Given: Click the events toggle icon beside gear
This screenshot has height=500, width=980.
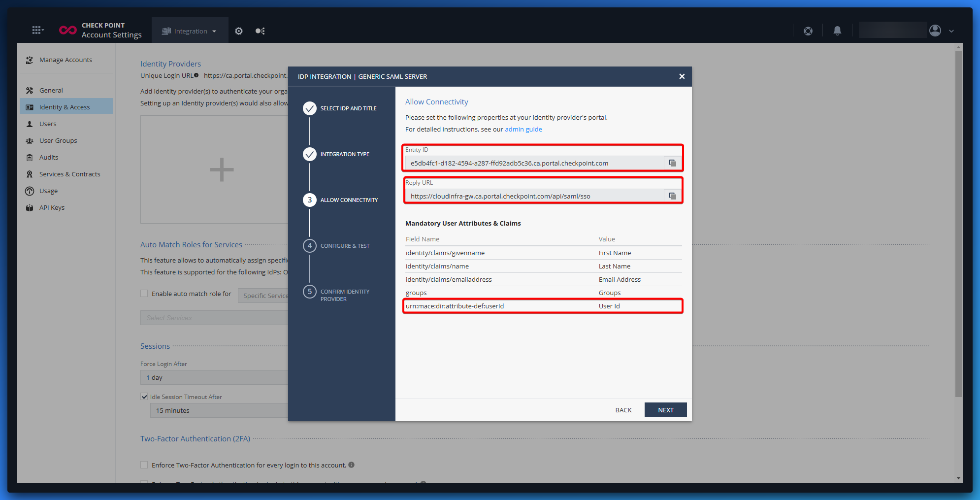Looking at the screenshot, I should tap(260, 31).
